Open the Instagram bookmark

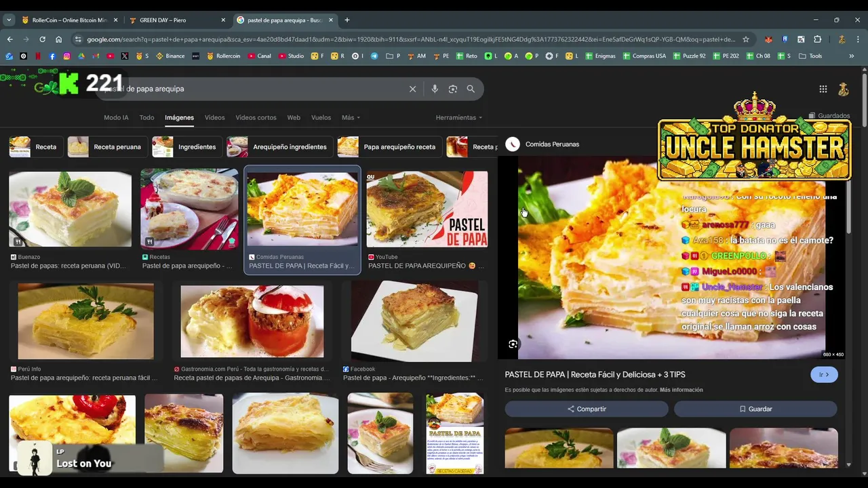(x=66, y=56)
